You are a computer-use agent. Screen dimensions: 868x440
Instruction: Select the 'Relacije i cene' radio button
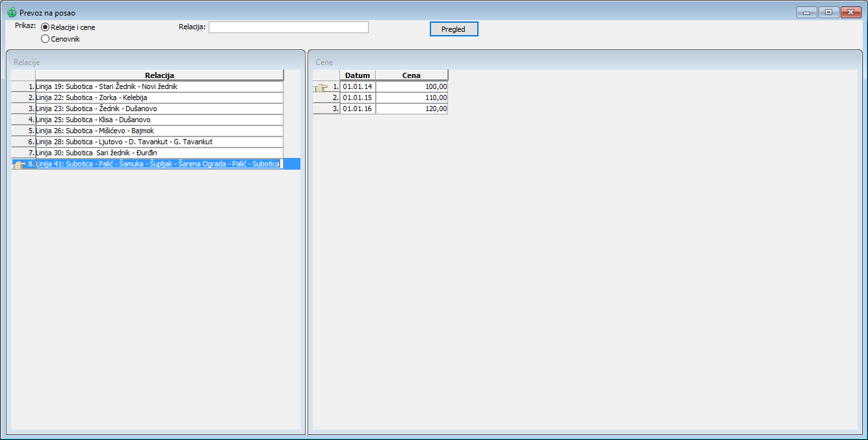(x=45, y=27)
